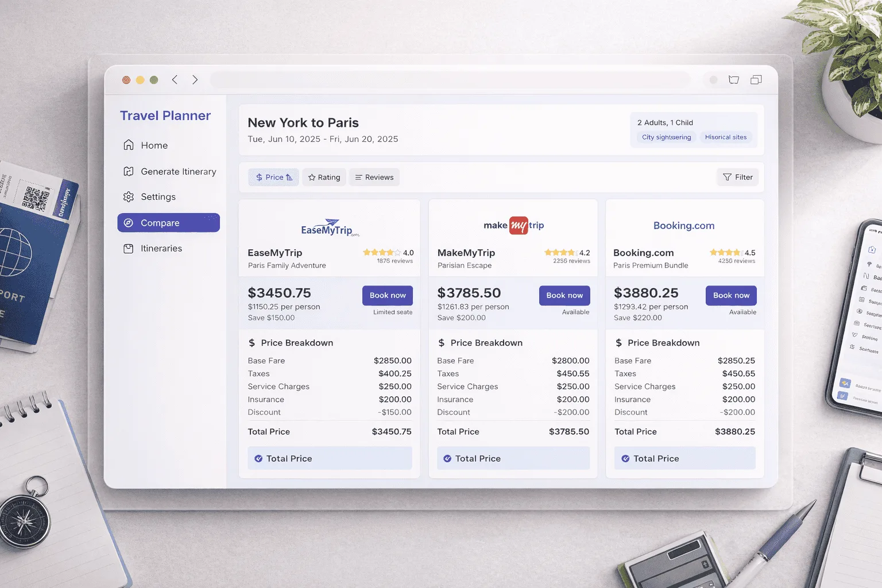Click the "New York to Paris" heading
The image size is (882, 588).
(303, 123)
